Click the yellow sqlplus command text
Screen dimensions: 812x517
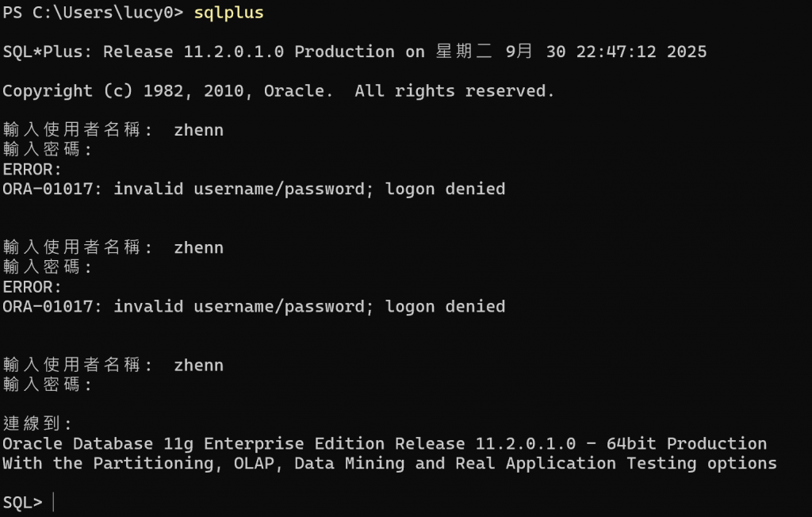228,13
